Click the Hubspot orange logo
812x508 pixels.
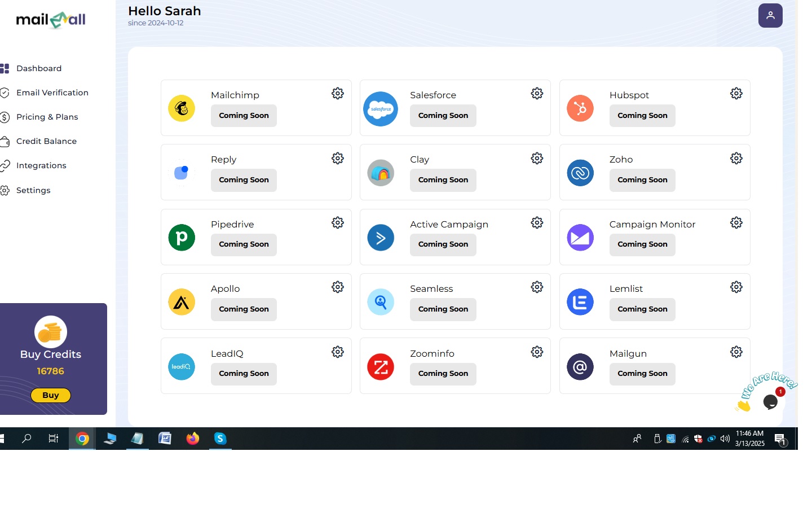[x=580, y=108]
